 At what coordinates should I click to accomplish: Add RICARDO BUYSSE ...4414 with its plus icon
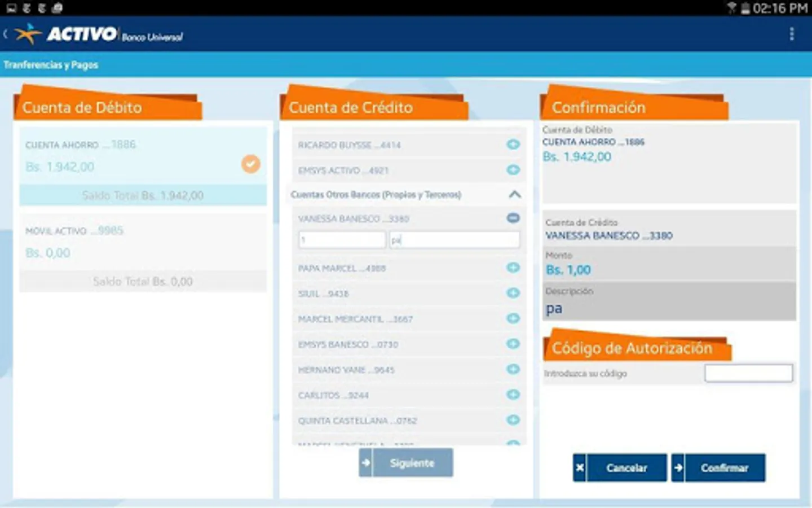pos(513,144)
